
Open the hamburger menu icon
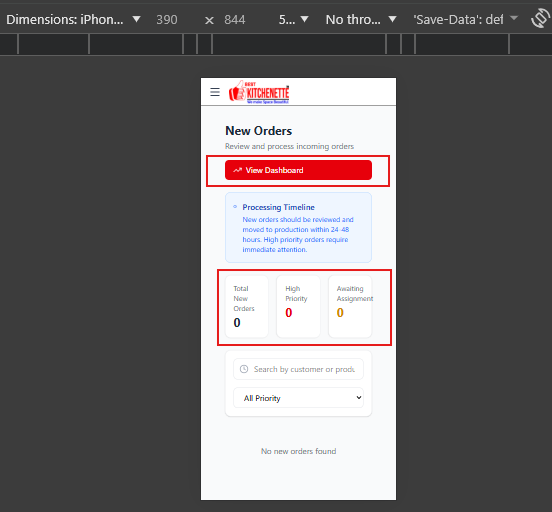(215, 92)
